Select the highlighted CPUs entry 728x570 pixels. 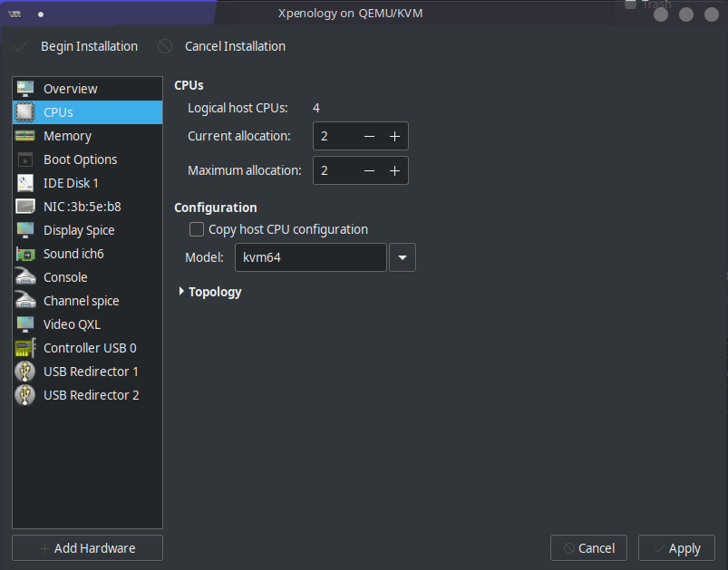coord(87,112)
